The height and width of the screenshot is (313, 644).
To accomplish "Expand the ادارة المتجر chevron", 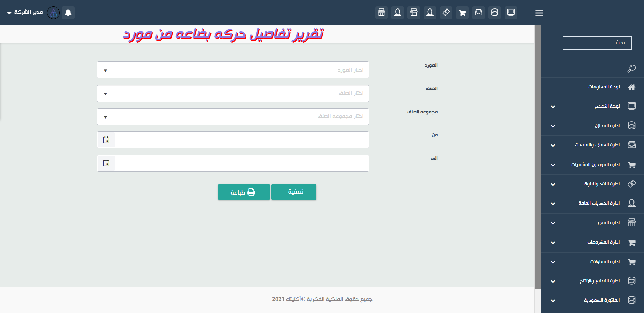I will click(553, 223).
